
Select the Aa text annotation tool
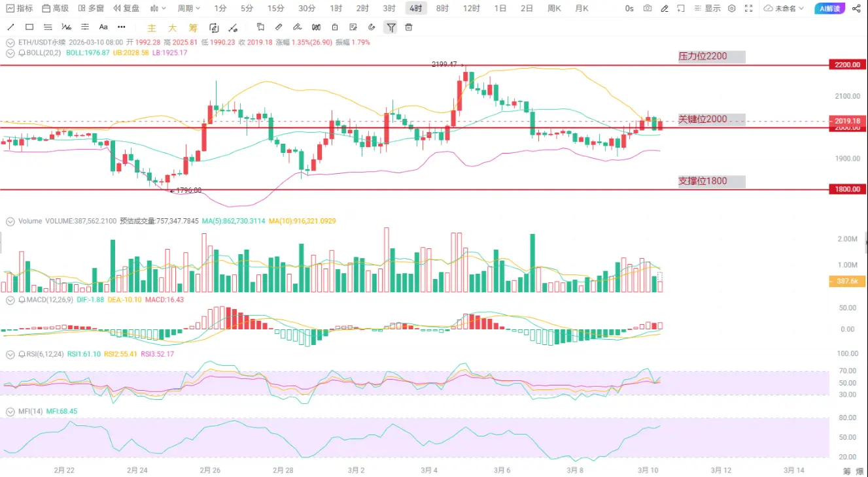(103, 27)
